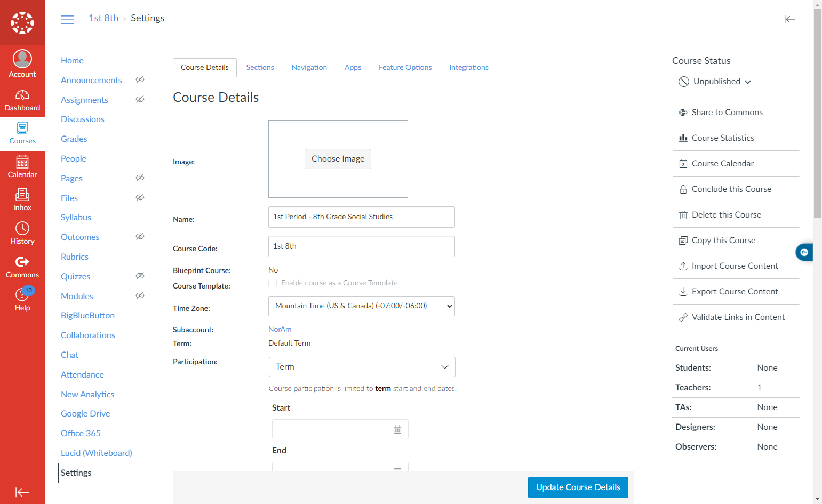The height and width of the screenshot is (504, 822).
Task: Open the Feature Options tab
Action: (405, 68)
